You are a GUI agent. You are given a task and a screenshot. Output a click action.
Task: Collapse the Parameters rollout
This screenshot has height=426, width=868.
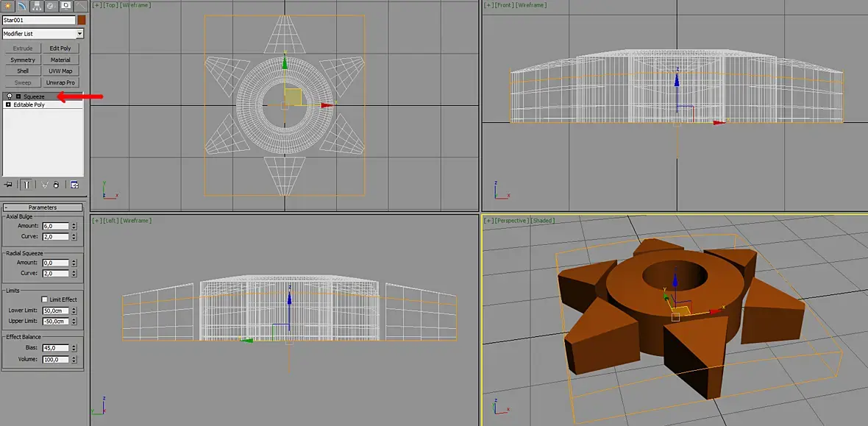43,207
